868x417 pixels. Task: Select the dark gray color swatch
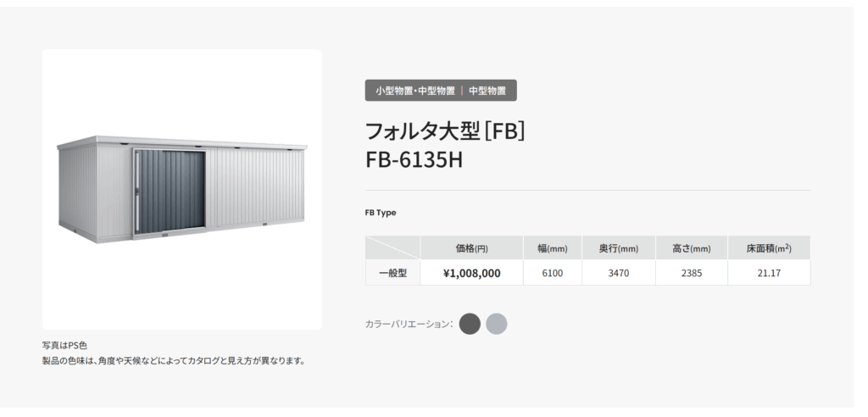(470, 324)
